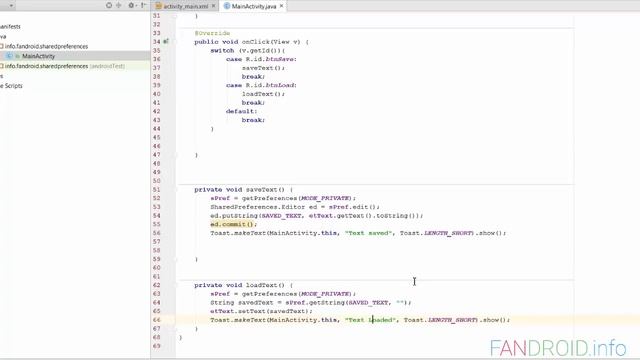This screenshot has height=360, width=640.
Task: Click MODE_PRIVATE on line 63
Action: 325,294
